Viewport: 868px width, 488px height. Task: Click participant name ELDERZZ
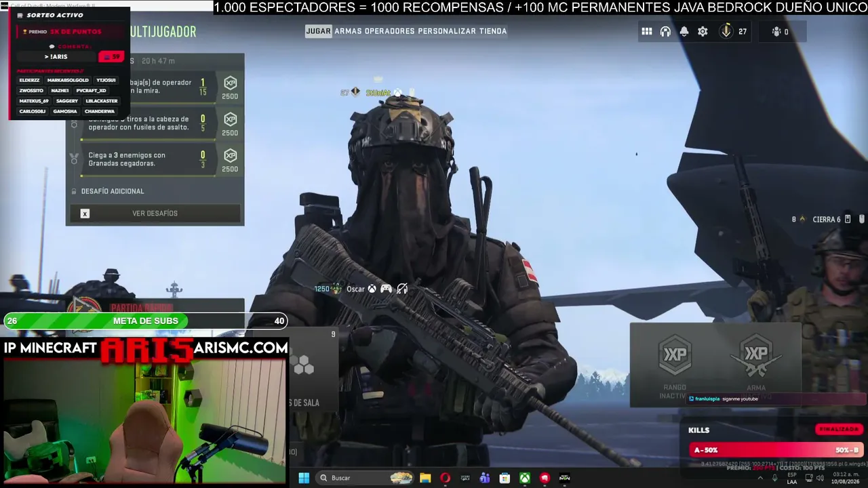(x=29, y=80)
